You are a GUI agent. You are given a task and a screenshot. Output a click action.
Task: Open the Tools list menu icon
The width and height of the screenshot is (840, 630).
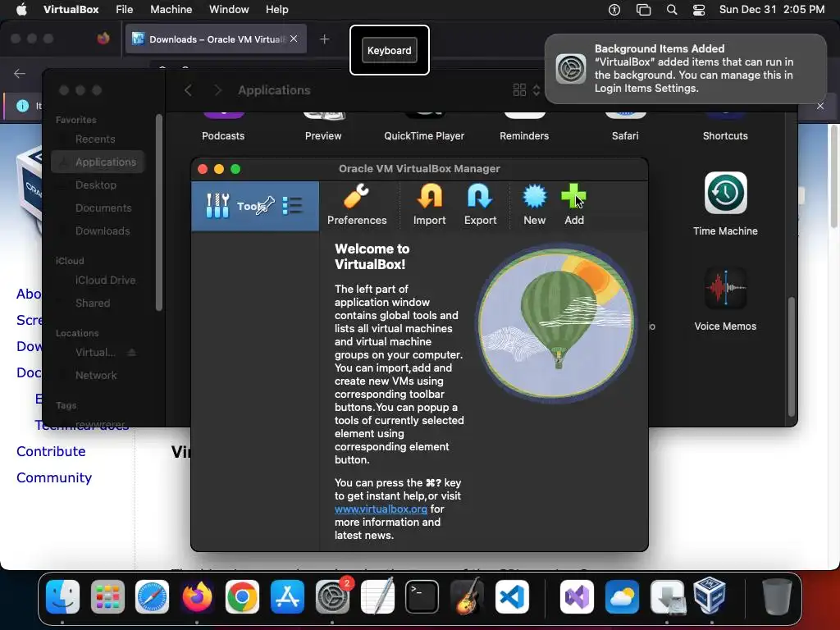[x=293, y=205]
